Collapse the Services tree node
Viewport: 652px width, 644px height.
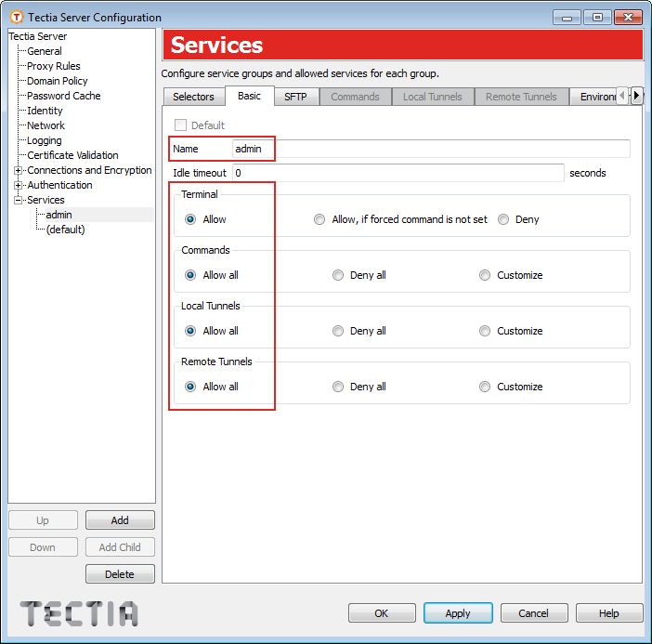[x=18, y=200]
